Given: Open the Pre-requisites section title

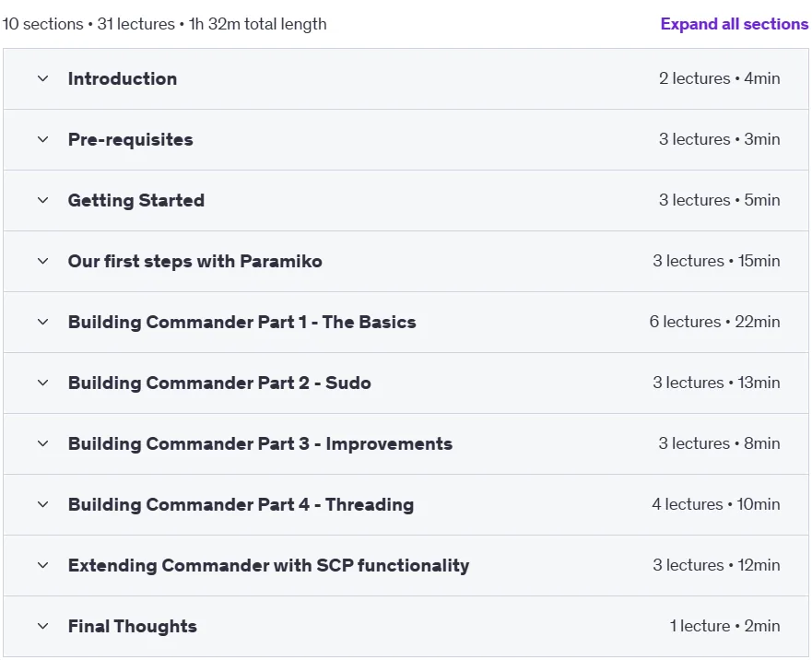Looking at the screenshot, I should [131, 139].
